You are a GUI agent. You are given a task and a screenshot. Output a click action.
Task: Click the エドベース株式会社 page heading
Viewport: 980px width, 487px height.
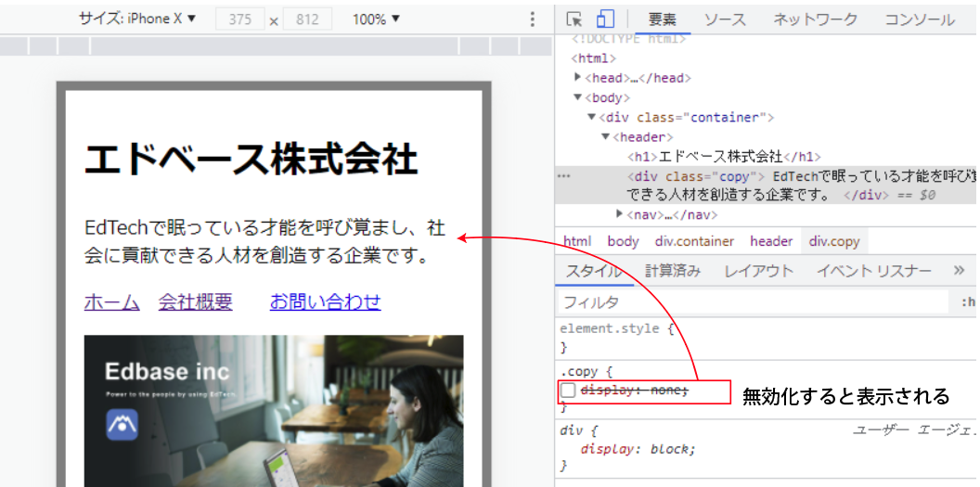[251, 159]
